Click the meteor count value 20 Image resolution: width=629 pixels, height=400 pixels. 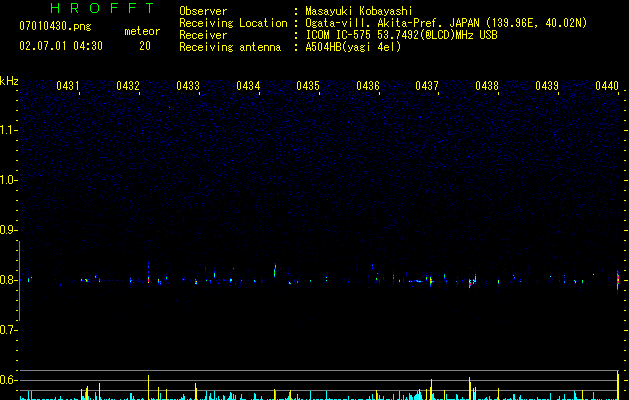[x=145, y=46]
